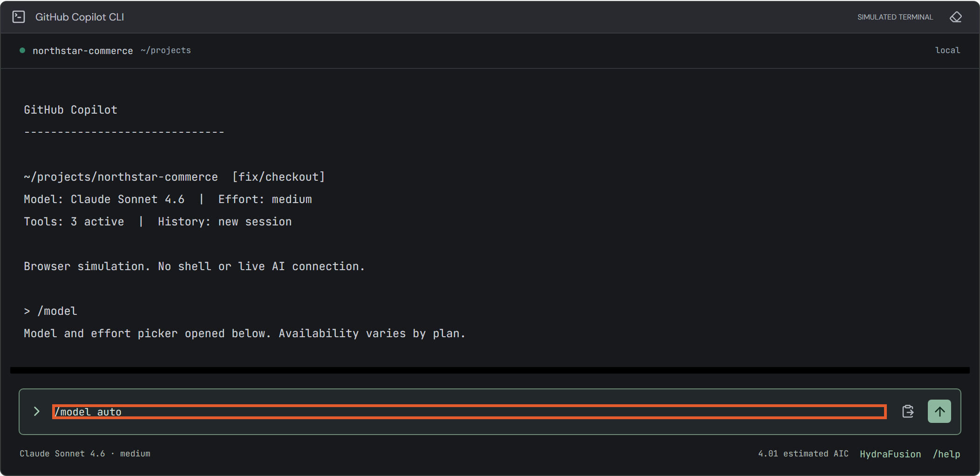Click the 'SIMULATED TERMINAL' label
This screenshot has height=476, width=980.
(x=895, y=17)
